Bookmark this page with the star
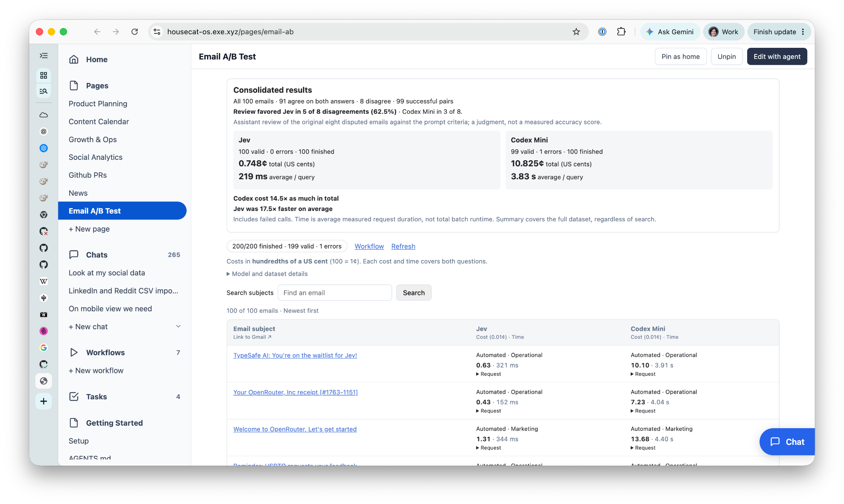The height and width of the screenshot is (504, 844). point(576,32)
